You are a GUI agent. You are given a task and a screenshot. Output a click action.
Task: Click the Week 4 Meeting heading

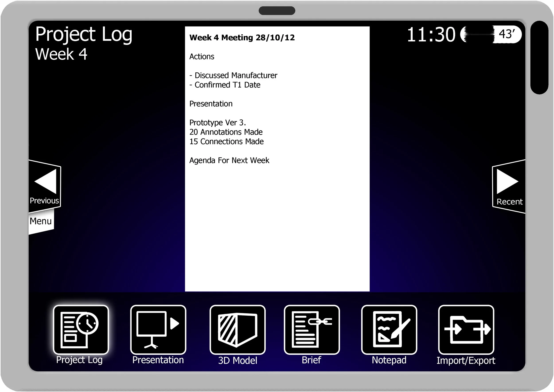(242, 38)
